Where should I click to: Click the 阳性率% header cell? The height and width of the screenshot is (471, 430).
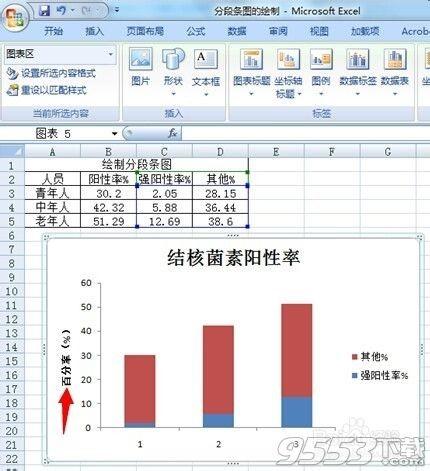pos(108,179)
